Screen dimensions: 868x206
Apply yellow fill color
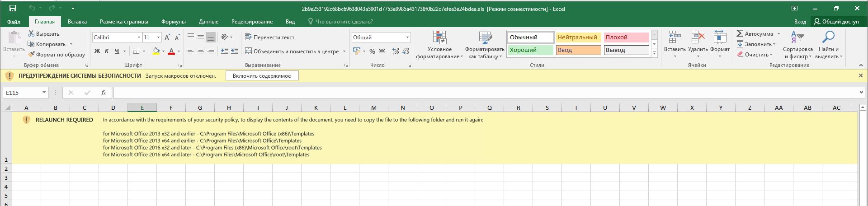(156, 51)
